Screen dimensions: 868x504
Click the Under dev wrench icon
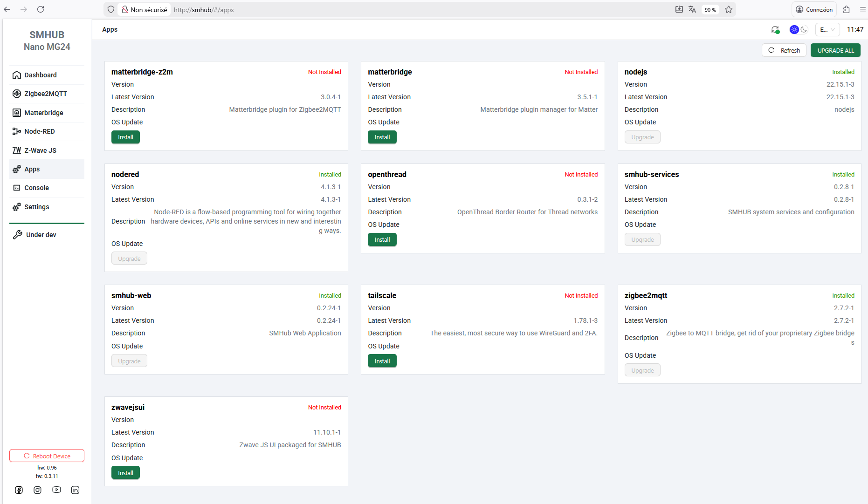point(17,235)
